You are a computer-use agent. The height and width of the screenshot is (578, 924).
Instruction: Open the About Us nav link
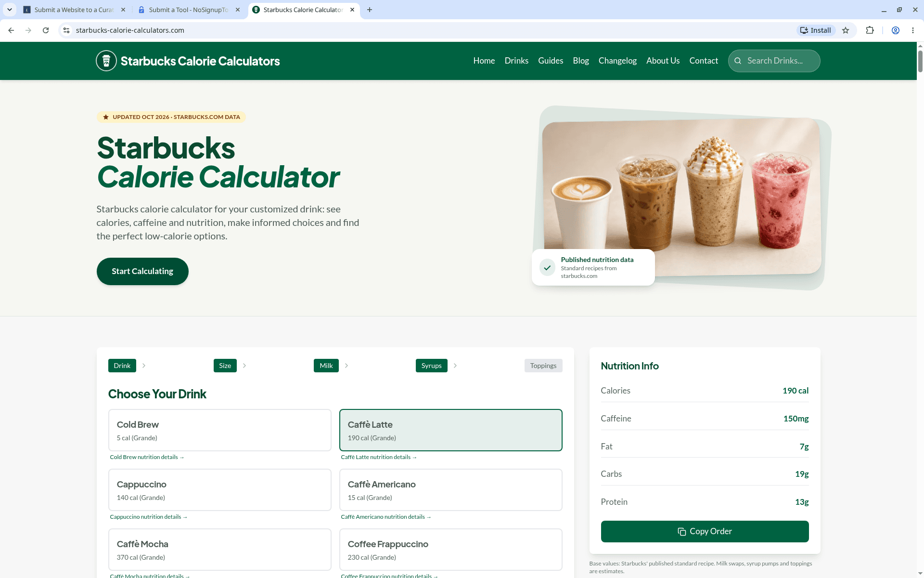663,61
